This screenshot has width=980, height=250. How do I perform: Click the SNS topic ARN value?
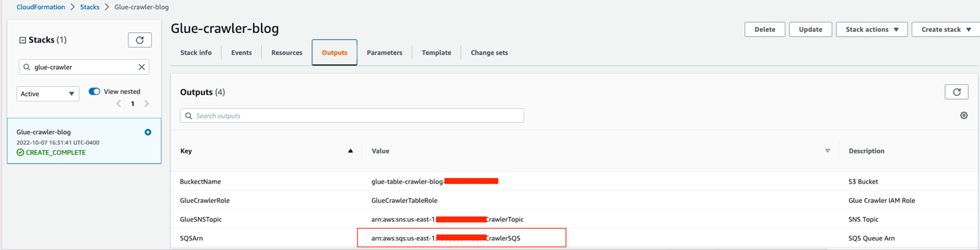click(448, 219)
